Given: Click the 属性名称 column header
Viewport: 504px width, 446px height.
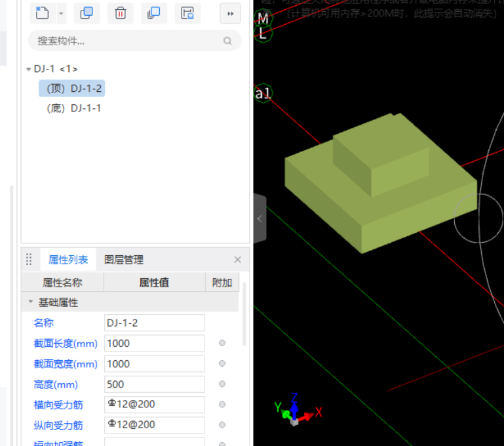Looking at the screenshot, I should pos(63,283).
